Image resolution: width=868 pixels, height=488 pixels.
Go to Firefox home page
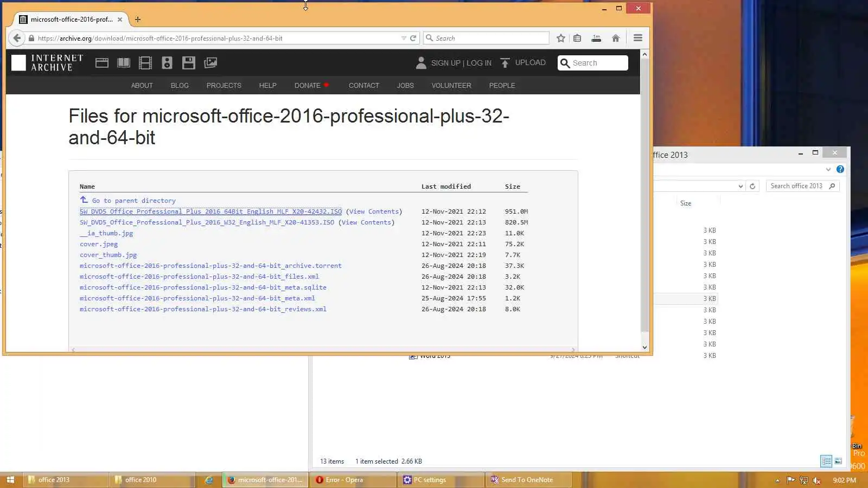pos(616,38)
